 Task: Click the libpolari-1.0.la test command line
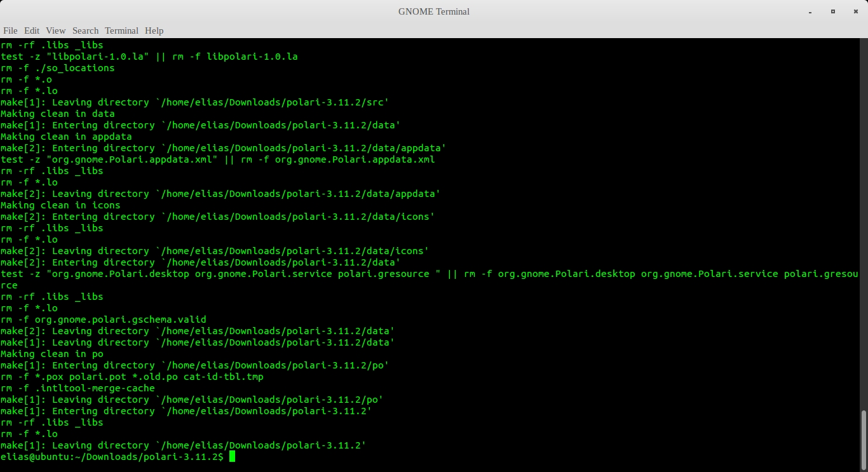149,57
